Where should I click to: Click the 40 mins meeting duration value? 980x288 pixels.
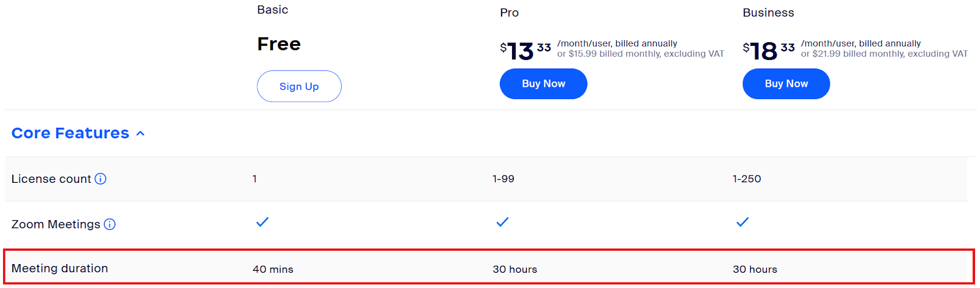pos(273,270)
